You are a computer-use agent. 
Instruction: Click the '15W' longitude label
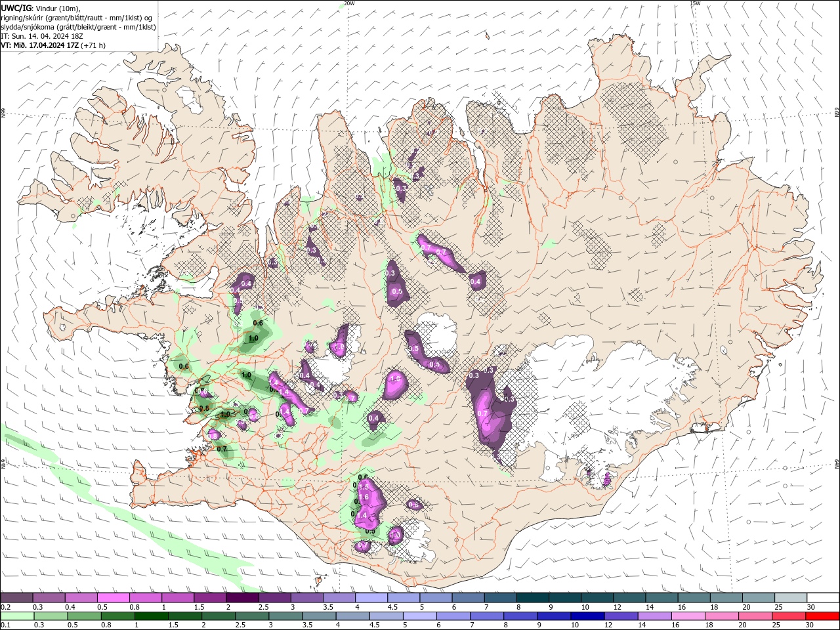695,3
